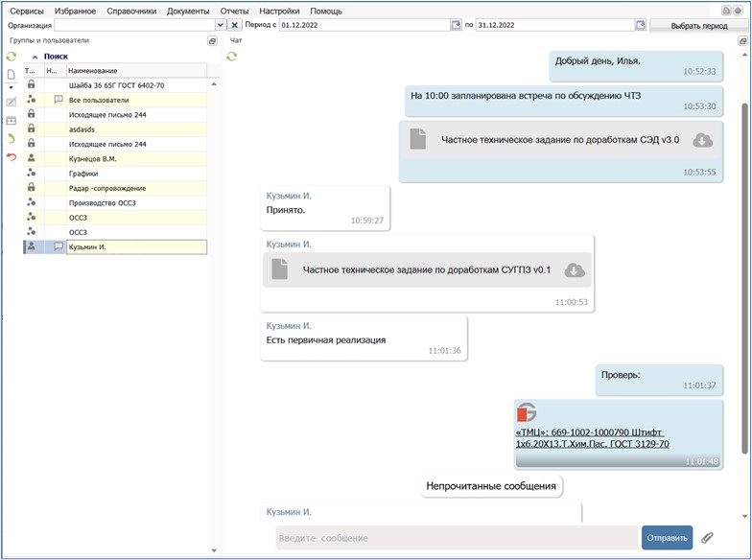Click the Выбрать период button
This screenshot has height=560, width=752.
pos(698,25)
